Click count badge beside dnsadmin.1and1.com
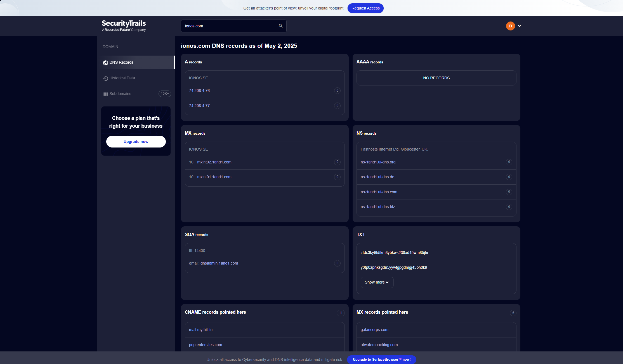The width and height of the screenshot is (623, 364). [337, 263]
